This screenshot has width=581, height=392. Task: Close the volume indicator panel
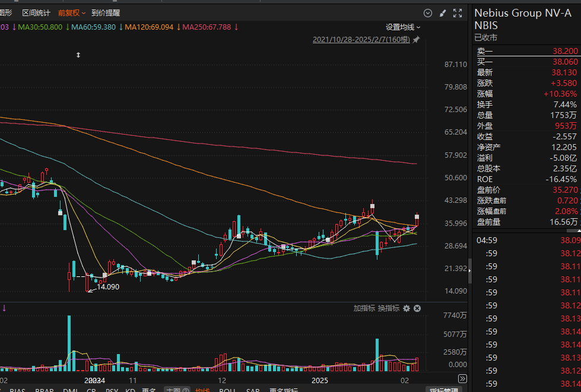tap(417, 308)
